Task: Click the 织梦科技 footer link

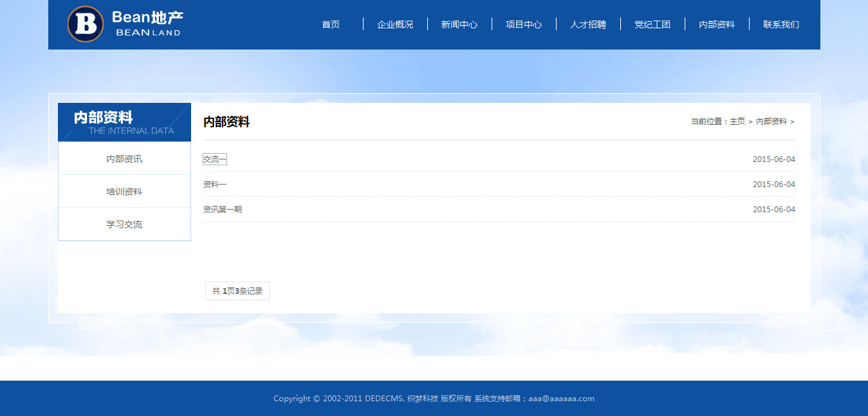Action: (x=423, y=399)
